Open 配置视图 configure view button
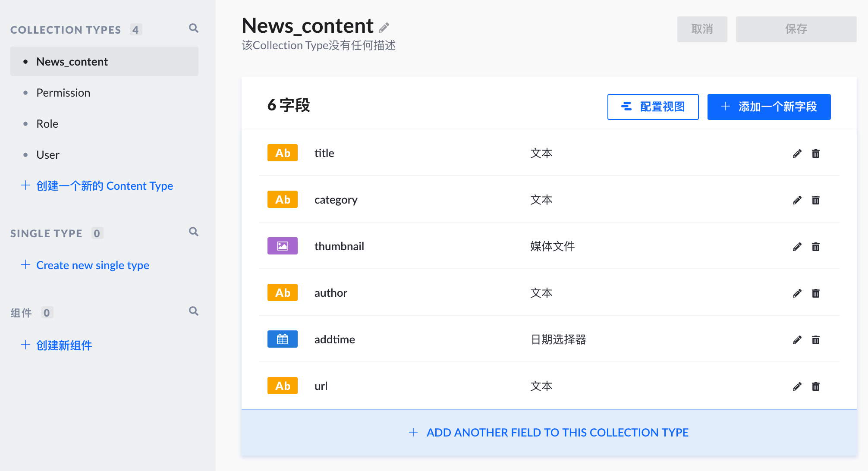Viewport: 868px width, 471px height. [x=653, y=107]
